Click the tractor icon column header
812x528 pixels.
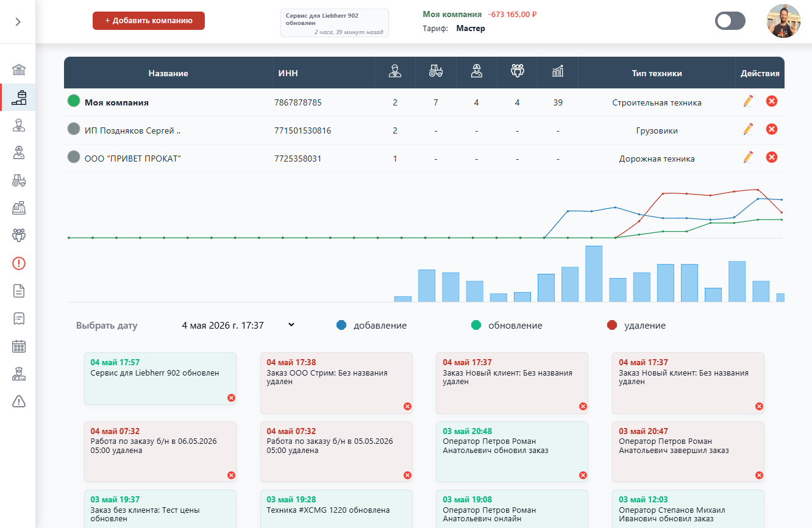point(436,72)
